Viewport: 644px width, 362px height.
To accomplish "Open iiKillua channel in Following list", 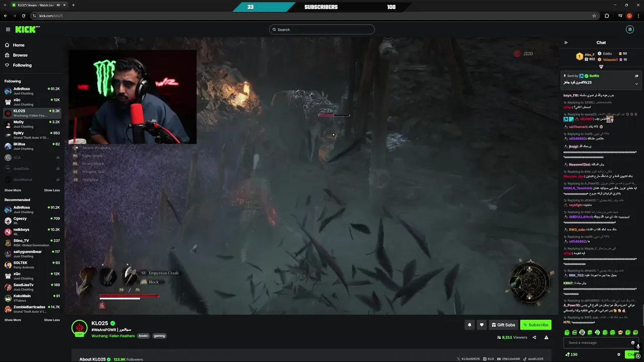I will [x=32, y=146].
